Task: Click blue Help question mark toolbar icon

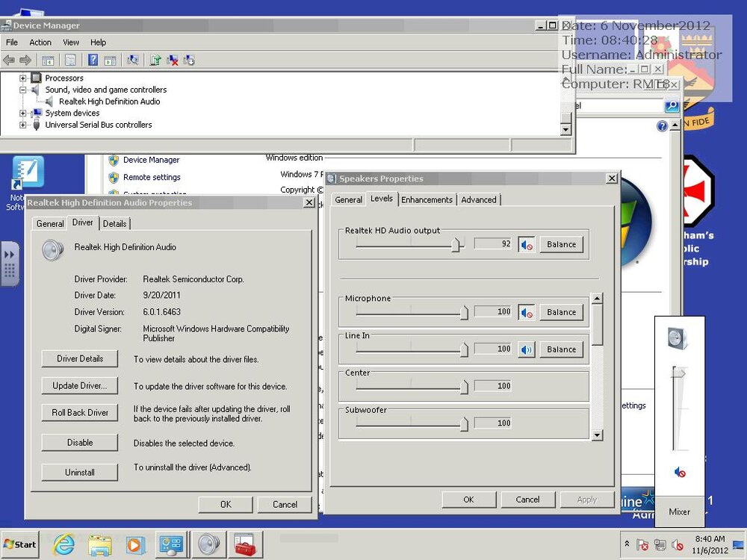Action: point(93,60)
